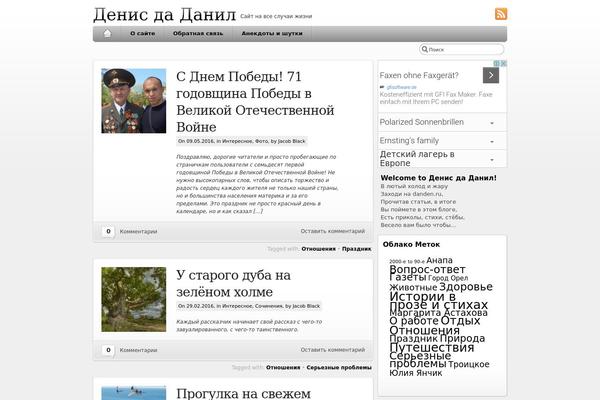Focus the Поиск search field
This screenshot has width=600, height=400.
point(461,49)
